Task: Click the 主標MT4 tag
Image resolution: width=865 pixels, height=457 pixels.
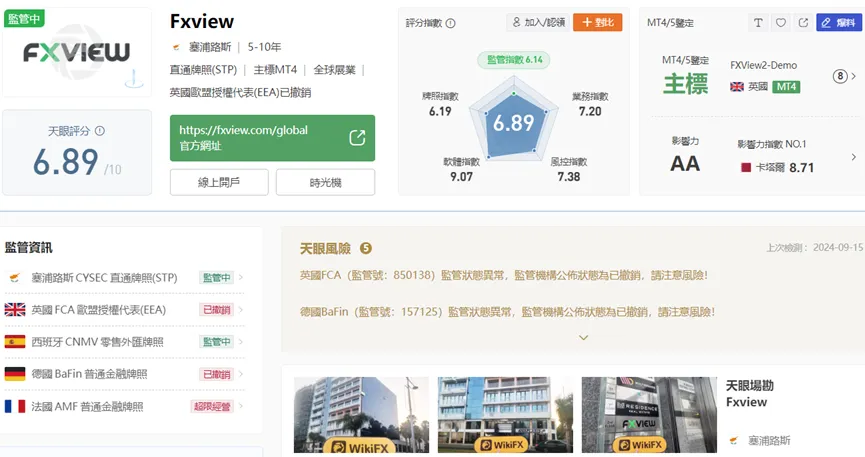Action: tap(275, 70)
